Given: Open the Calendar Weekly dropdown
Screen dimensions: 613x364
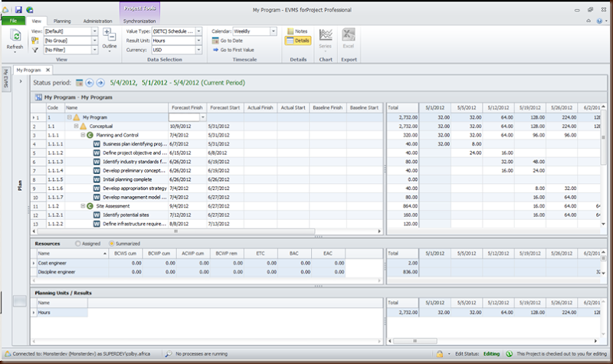Looking at the screenshot, I should pos(273,31).
